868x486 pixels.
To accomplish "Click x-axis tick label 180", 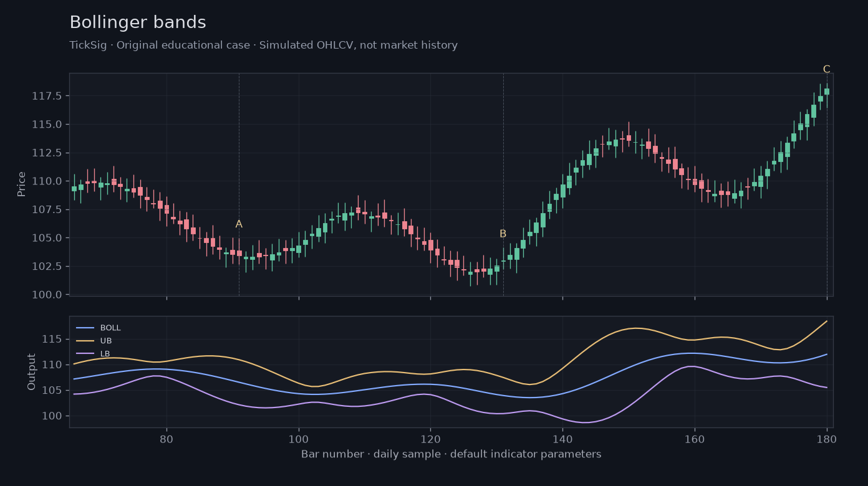I will (x=827, y=438).
